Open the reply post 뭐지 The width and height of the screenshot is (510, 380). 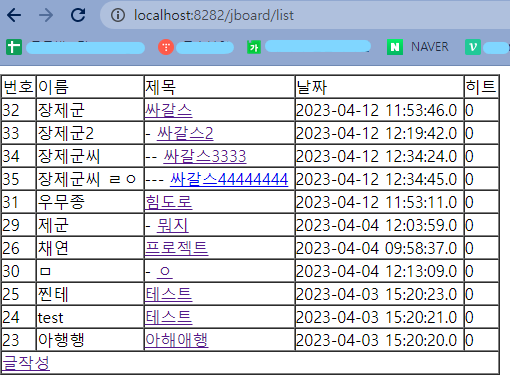tap(173, 225)
